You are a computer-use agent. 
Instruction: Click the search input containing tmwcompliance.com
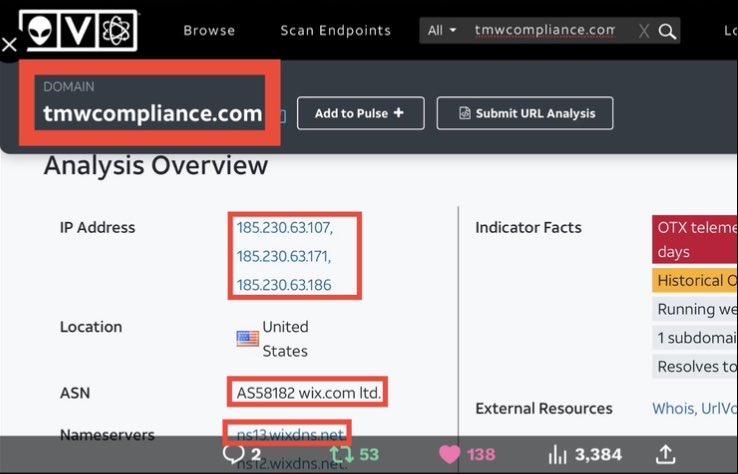coord(545,30)
